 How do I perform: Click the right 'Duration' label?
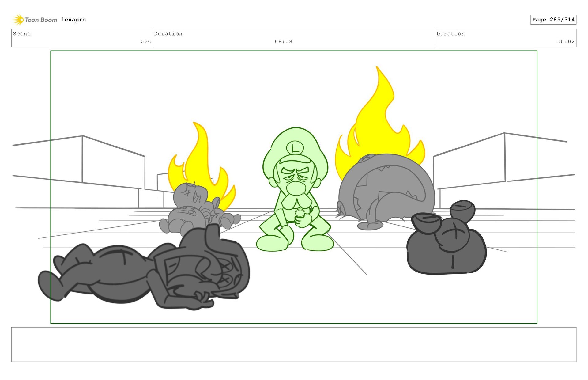[x=450, y=34]
